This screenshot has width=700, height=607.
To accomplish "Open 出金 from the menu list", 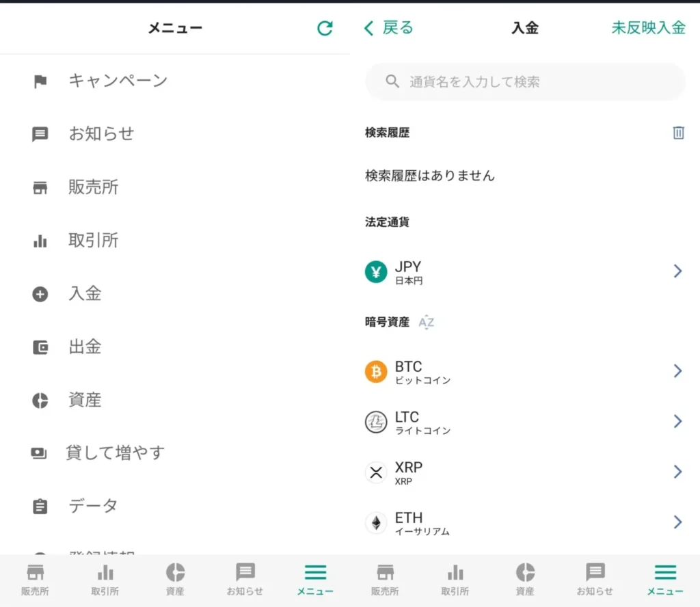I will pyautogui.click(x=85, y=347).
